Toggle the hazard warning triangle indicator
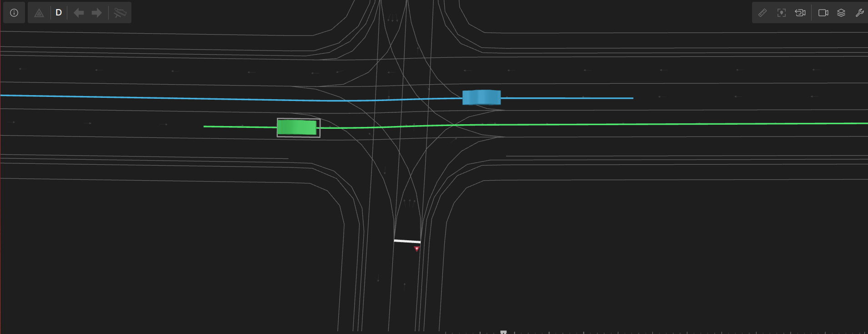The image size is (868, 334). coord(39,13)
